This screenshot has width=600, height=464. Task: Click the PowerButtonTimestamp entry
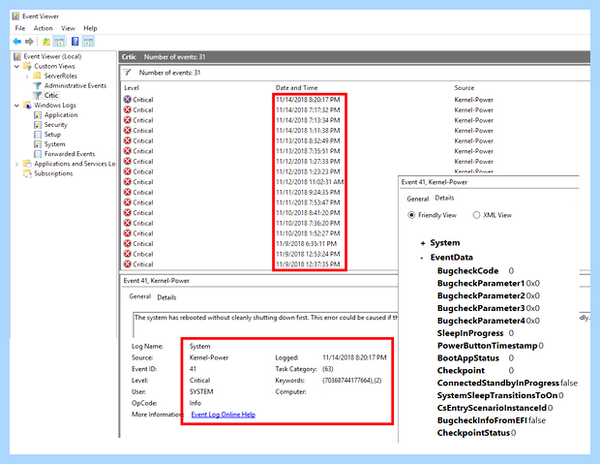[490, 346]
